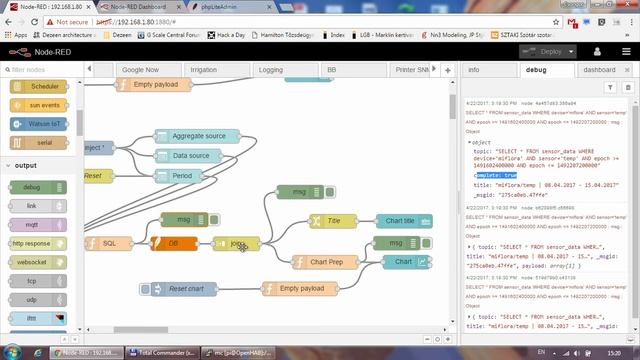Select the sun events palette node

pos(38,105)
